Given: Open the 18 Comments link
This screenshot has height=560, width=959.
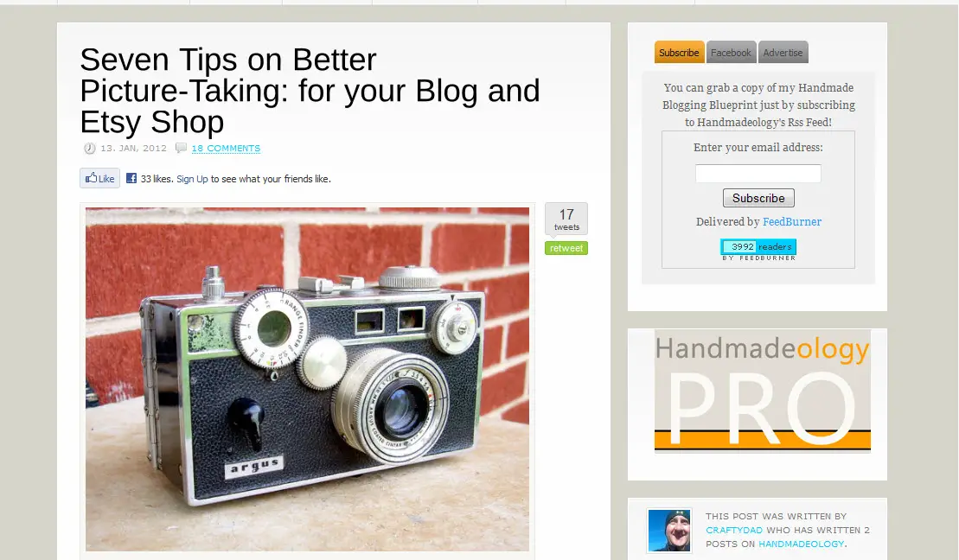Looking at the screenshot, I should coord(226,149).
